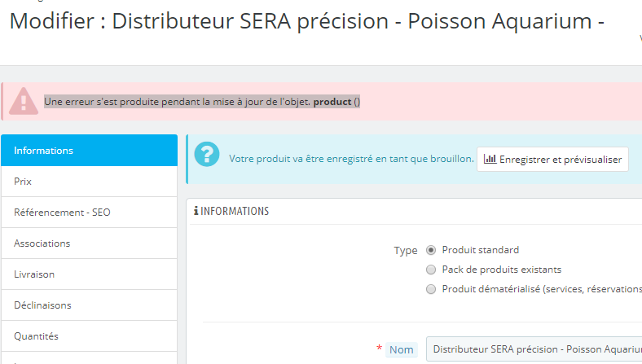Choose Pack de produits existants type
Viewport: 642px width, 364px height.
click(431, 270)
